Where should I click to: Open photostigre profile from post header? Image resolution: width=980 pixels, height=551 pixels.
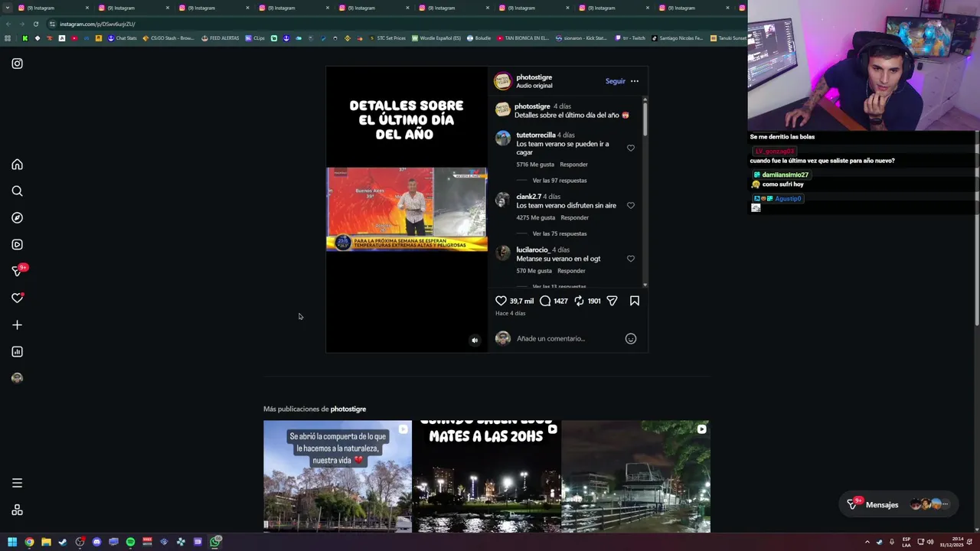tap(534, 77)
